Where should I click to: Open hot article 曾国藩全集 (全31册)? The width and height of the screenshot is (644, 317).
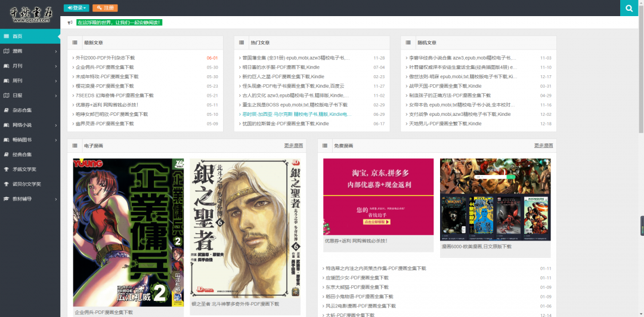tap(296, 57)
